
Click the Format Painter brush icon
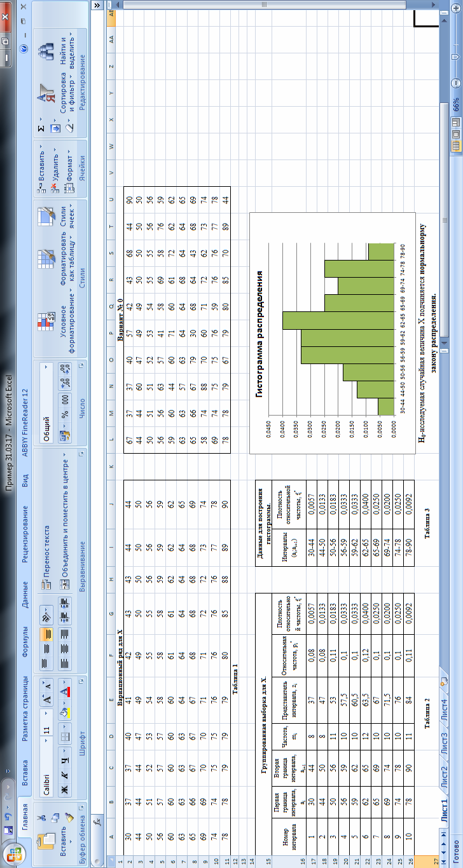[x=69, y=818]
